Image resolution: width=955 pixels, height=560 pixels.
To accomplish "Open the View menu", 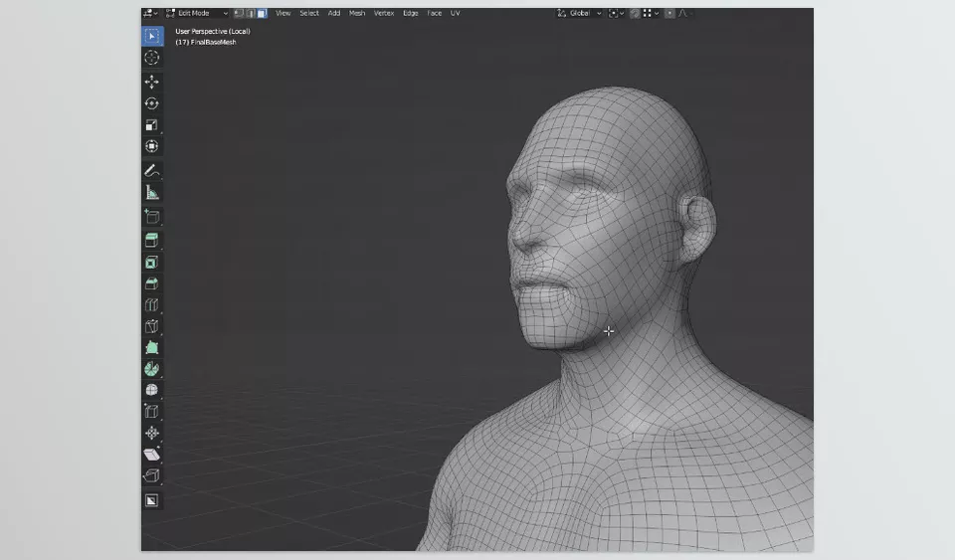I will click(283, 13).
